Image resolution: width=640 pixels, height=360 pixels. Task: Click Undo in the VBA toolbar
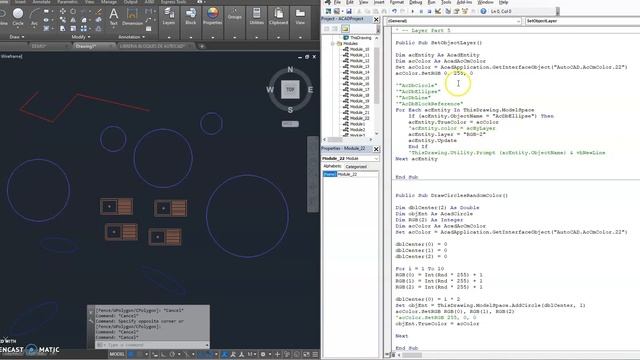point(394,11)
